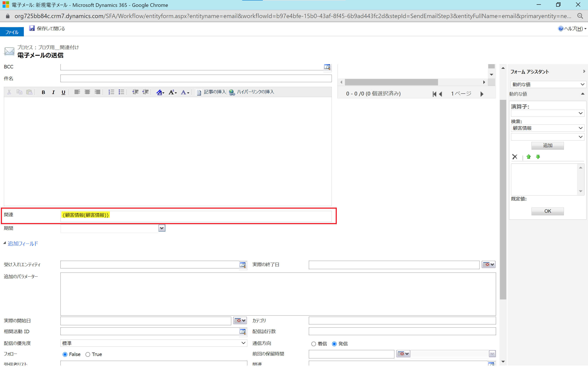Open font color picker
The height and width of the screenshot is (373, 588).
(185, 92)
